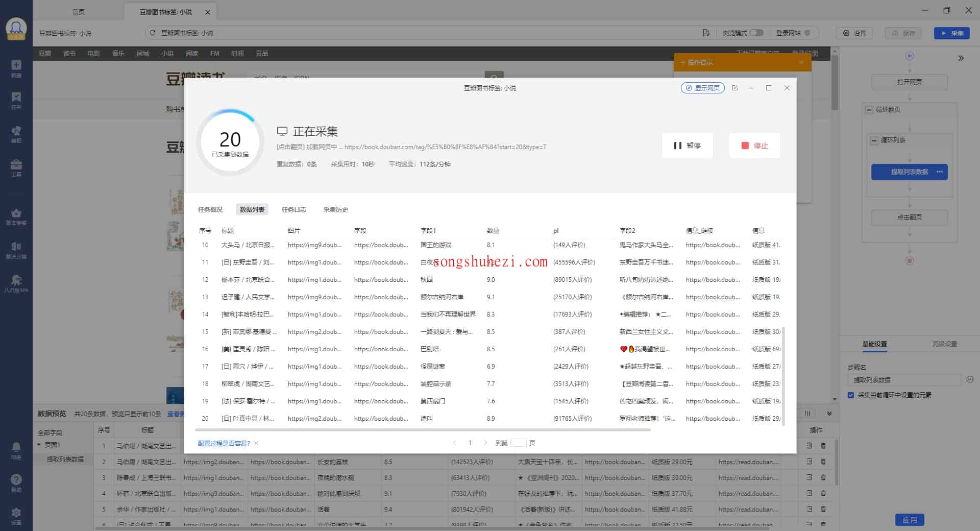Click the smiley icon beside step name field
980x531 pixels.
pos(970,379)
